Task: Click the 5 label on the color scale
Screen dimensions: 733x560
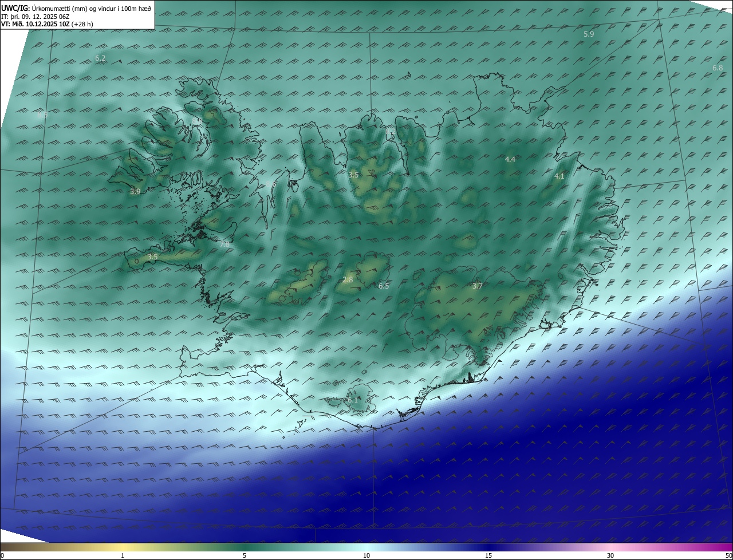Action: (x=245, y=555)
